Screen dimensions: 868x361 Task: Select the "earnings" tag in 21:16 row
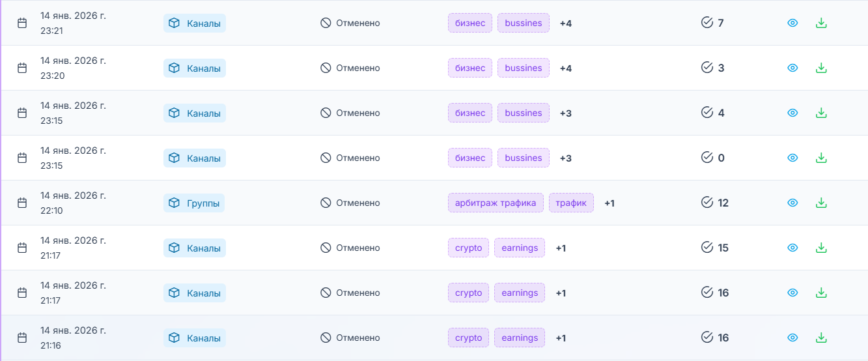520,338
